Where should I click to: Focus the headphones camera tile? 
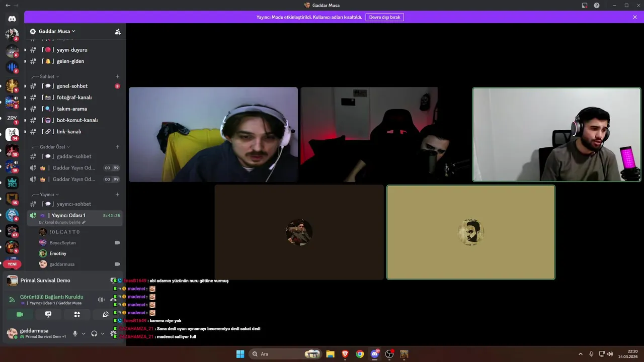coord(213,135)
